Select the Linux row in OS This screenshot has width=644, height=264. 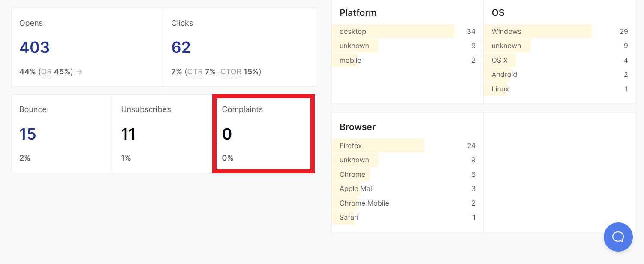point(560,89)
